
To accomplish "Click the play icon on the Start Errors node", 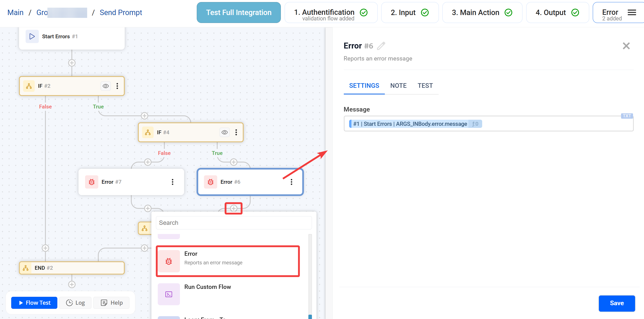I will coord(32,36).
